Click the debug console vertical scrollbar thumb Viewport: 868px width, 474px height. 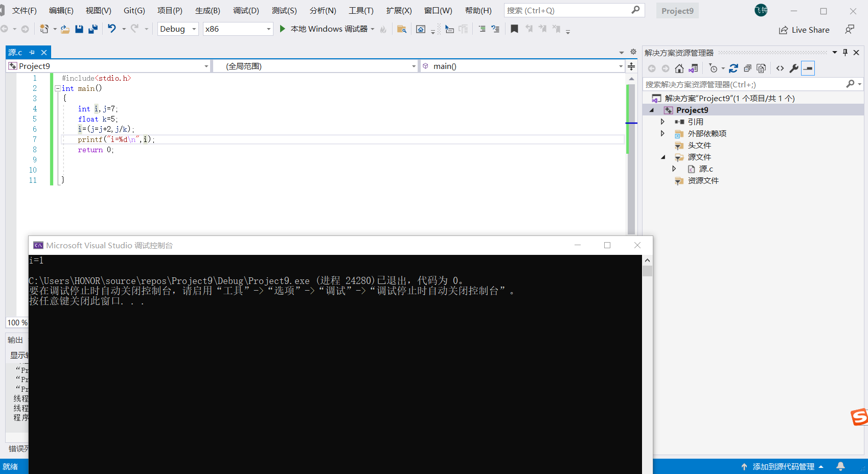click(x=648, y=270)
